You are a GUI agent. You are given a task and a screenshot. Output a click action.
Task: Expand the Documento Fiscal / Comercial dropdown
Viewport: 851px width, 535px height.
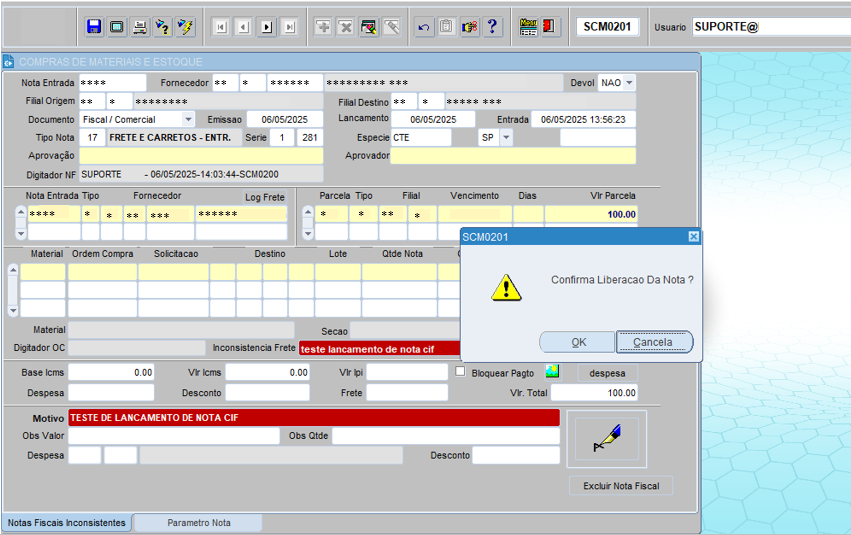[188, 119]
